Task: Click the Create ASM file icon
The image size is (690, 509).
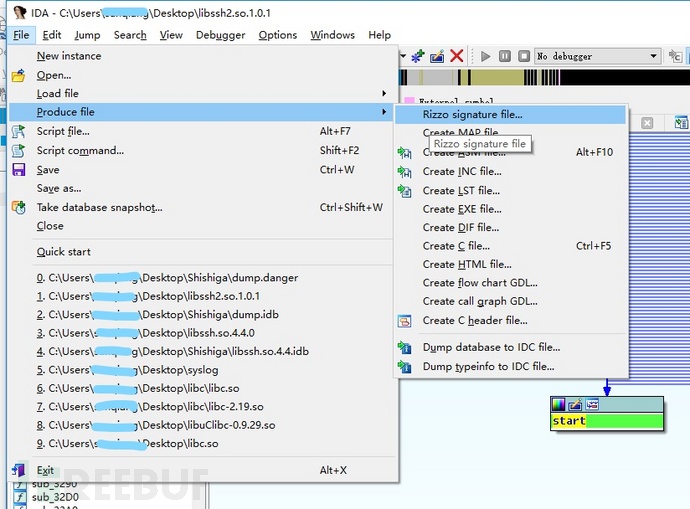Action: (404, 152)
